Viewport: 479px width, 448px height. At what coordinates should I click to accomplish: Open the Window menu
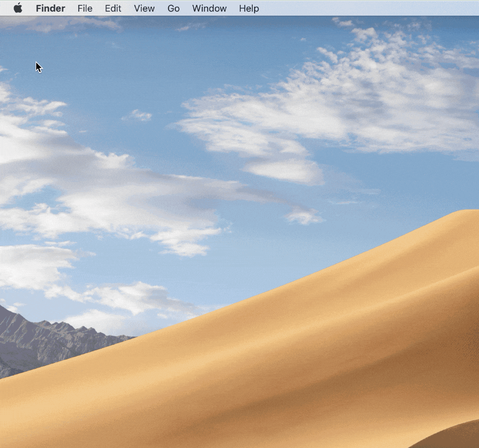click(x=209, y=8)
